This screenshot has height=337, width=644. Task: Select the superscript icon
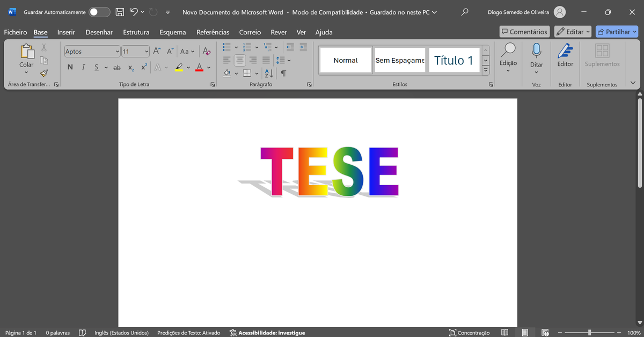click(x=143, y=67)
